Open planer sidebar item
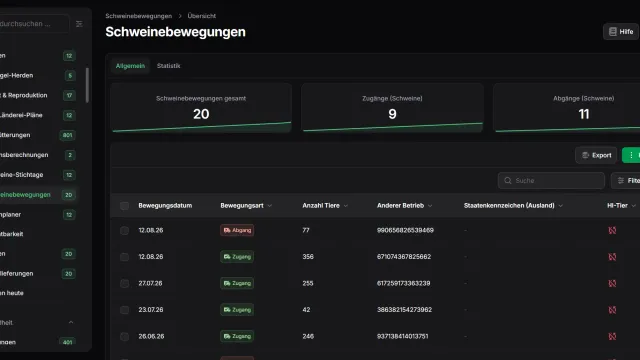The height and width of the screenshot is (360, 640). click(x=38, y=215)
